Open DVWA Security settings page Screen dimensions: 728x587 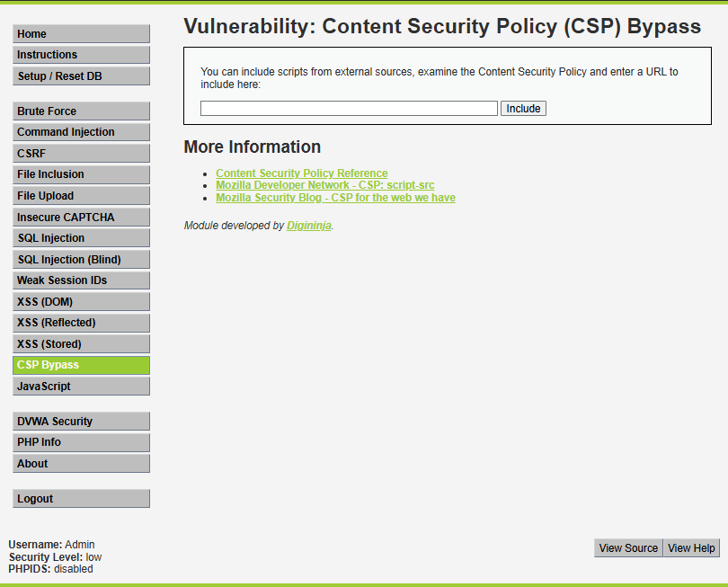[81, 422]
